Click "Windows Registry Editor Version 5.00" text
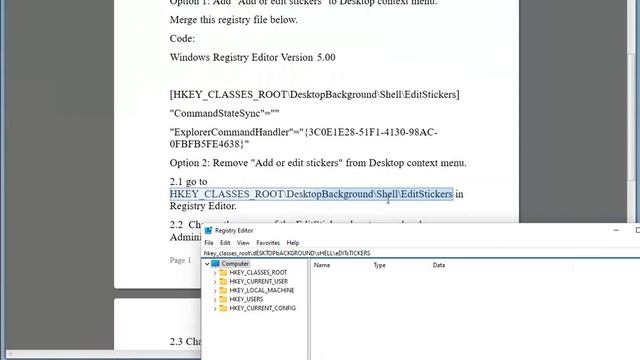Viewport: 640px width, 360px height. (253, 57)
